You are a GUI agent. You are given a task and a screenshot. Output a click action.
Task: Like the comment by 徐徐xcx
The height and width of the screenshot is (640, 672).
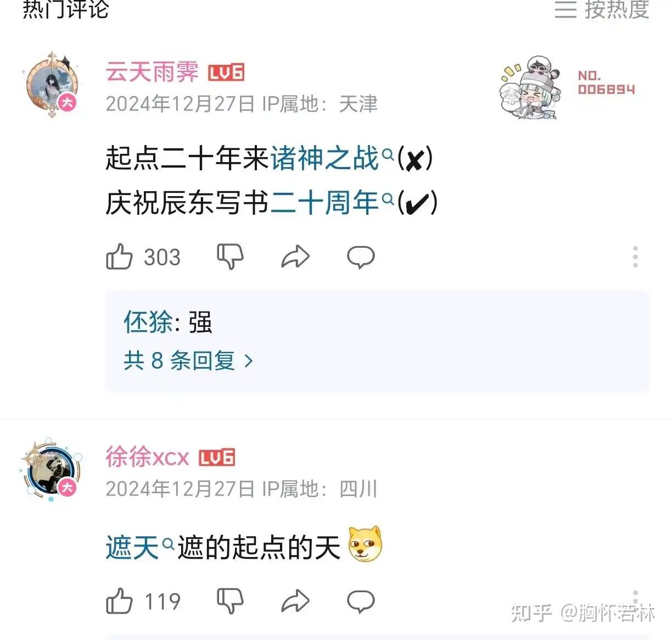pos(120,601)
